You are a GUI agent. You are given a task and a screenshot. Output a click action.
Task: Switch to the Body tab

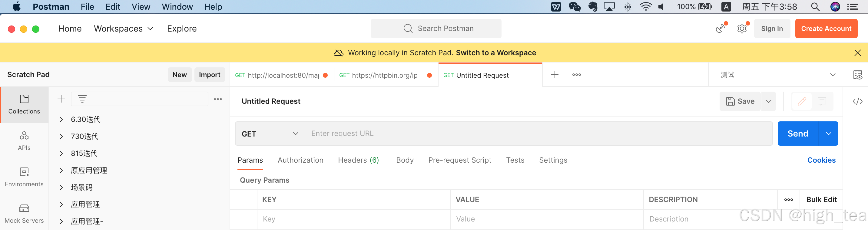click(405, 160)
